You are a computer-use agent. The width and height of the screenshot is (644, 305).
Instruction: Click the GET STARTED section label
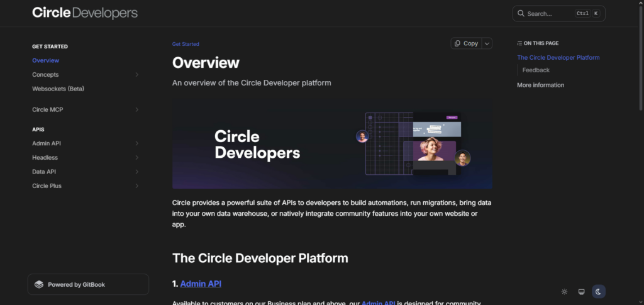click(x=50, y=47)
